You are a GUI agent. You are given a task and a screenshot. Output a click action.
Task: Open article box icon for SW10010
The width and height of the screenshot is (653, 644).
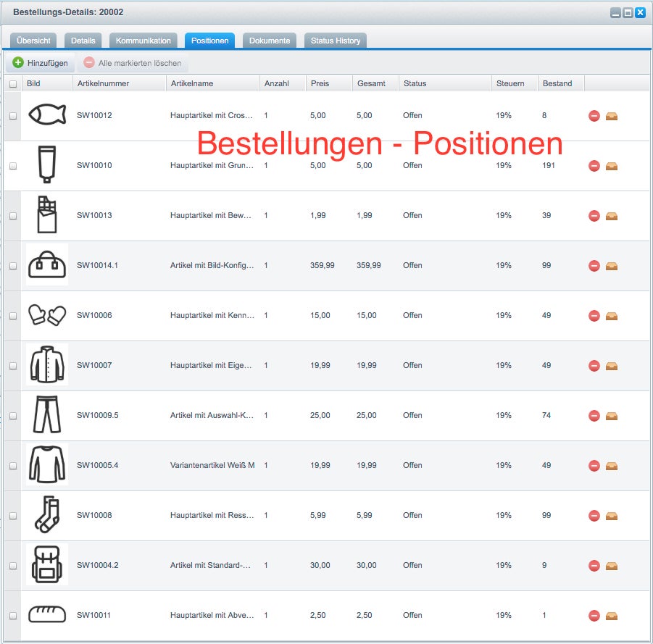click(x=612, y=166)
